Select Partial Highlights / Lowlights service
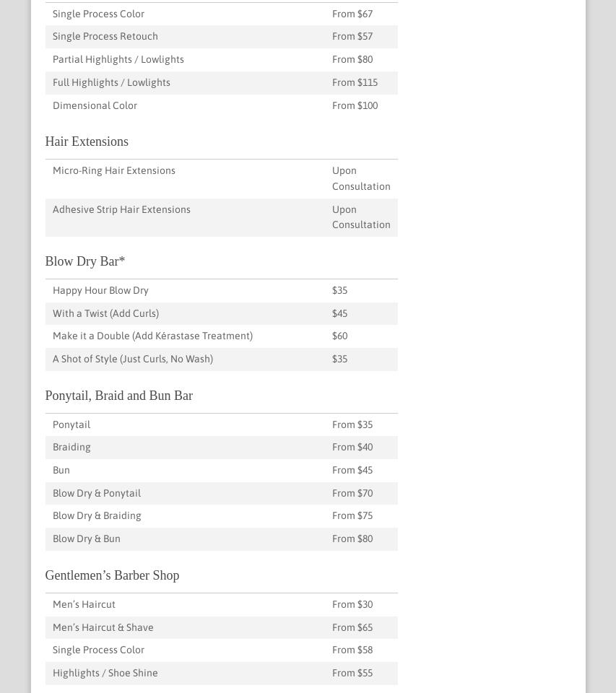Screen dimensions: 616x693 click(x=118, y=59)
